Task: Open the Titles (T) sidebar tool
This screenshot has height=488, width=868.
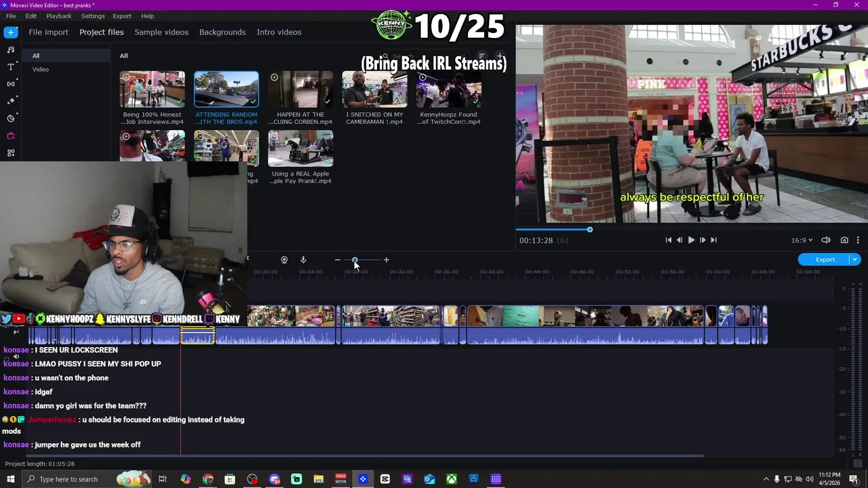Action: [x=11, y=67]
